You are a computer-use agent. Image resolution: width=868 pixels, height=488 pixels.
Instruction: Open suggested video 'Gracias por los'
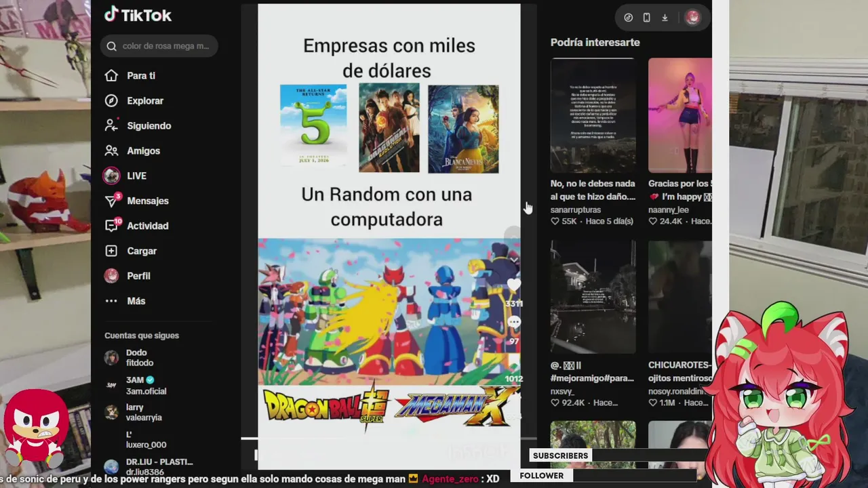(680, 115)
